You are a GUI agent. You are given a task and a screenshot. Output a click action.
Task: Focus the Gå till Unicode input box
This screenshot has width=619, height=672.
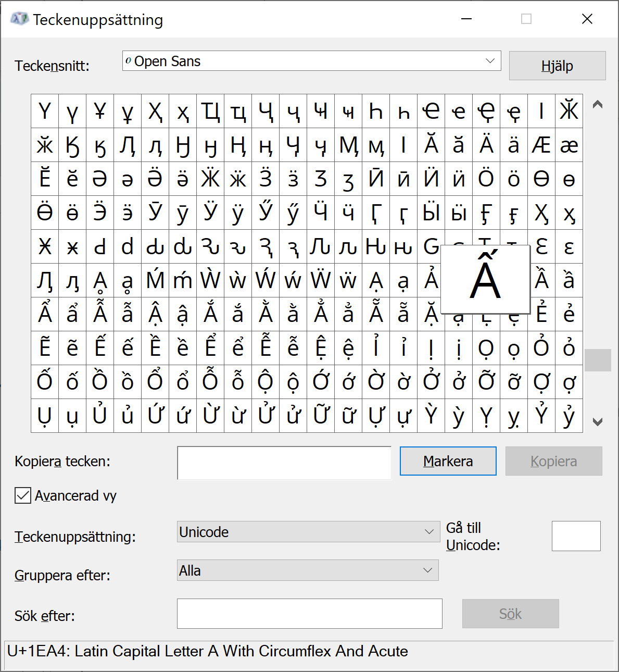(576, 536)
